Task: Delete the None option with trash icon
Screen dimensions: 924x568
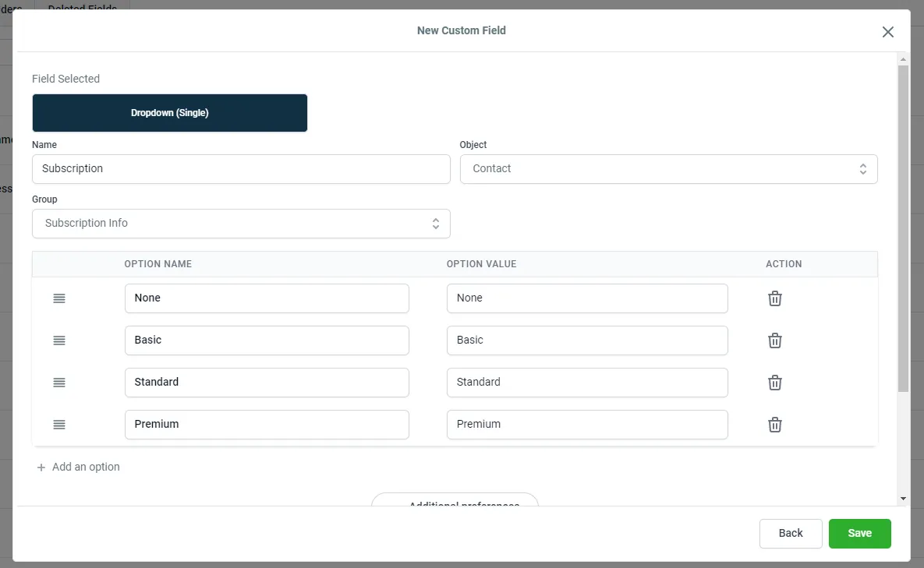Action: (775, 298)
